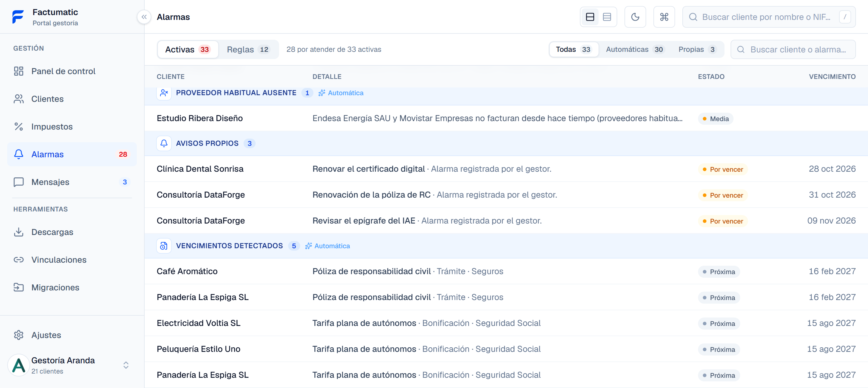The height and width of the screenshot is (388, 868).
Task: Expand the Gestoría Aranda account switcher
Action: pos(126,365)
